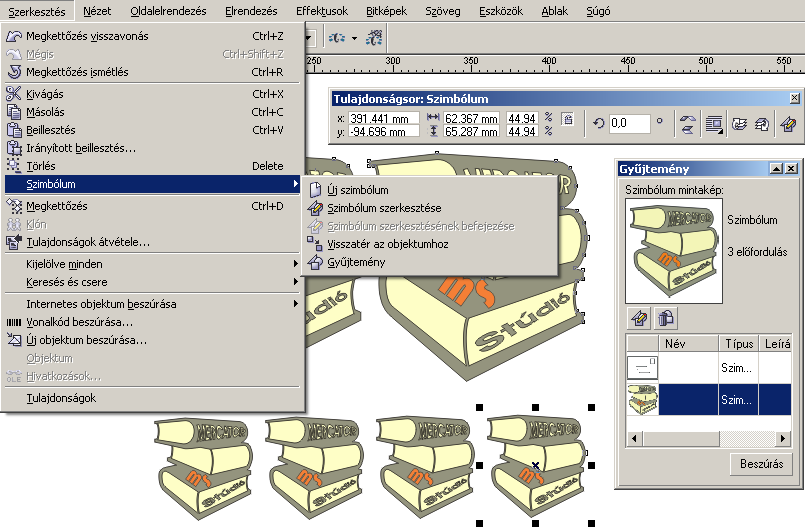
Task: Choose Törlés delete entry
Action: coord(152,166)
